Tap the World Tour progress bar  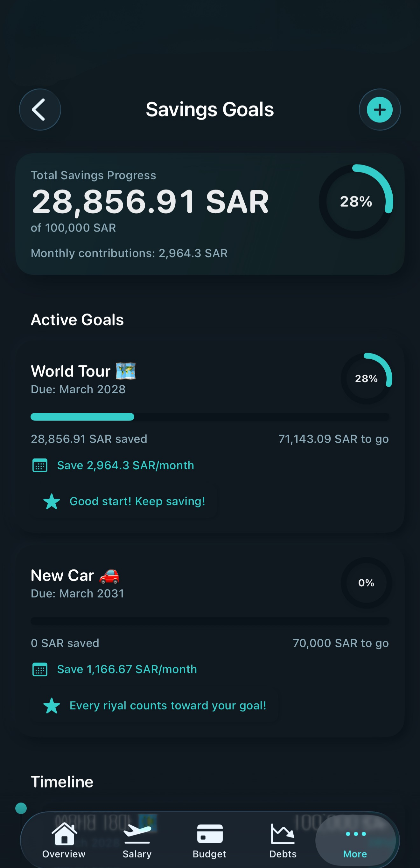210,417
